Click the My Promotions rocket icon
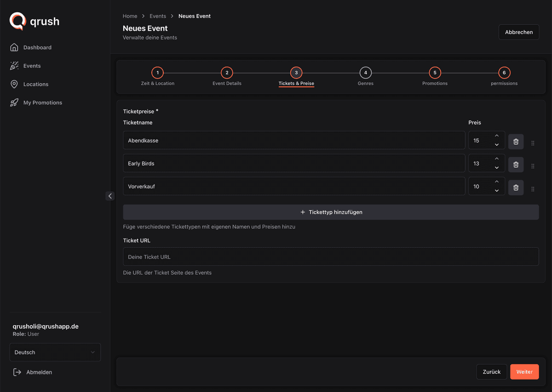This screenshot has height=392, width=552. pos(14,102)
